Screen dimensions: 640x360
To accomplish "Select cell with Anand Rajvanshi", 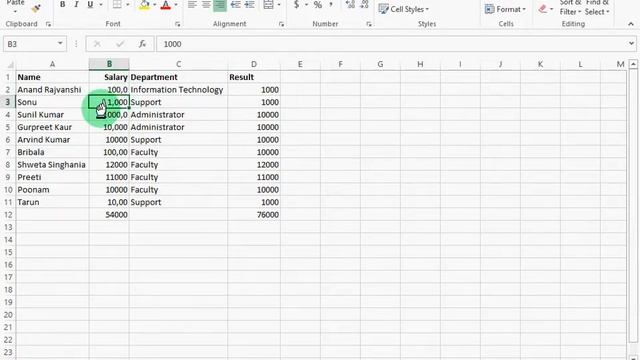I will 52,90.
